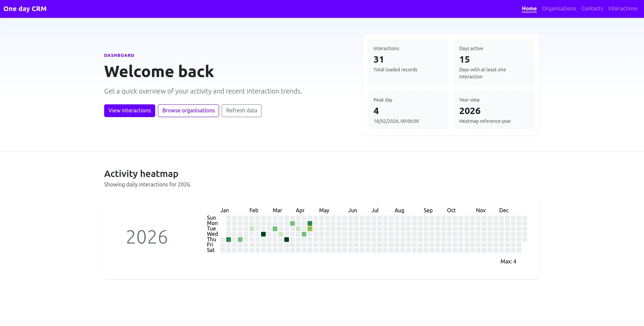644x326 pixels.
Task: Open the Home nav link
Action: coord(529,9)
